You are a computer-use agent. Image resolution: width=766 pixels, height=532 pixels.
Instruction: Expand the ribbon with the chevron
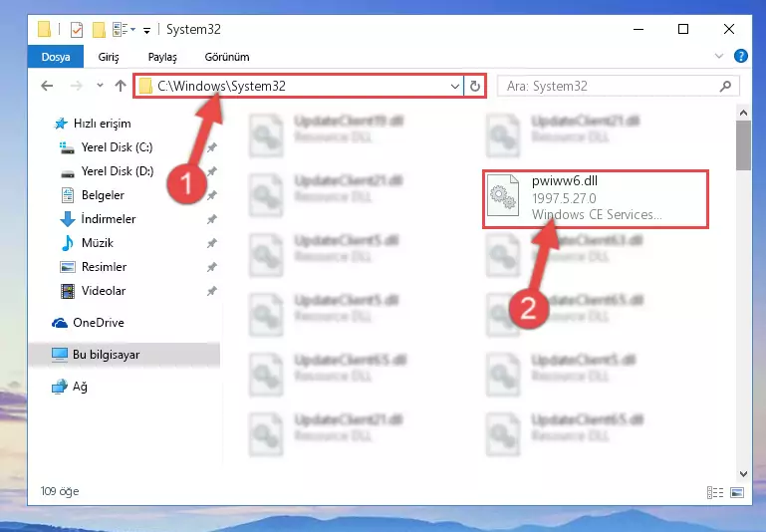click(x=719, y=56)
